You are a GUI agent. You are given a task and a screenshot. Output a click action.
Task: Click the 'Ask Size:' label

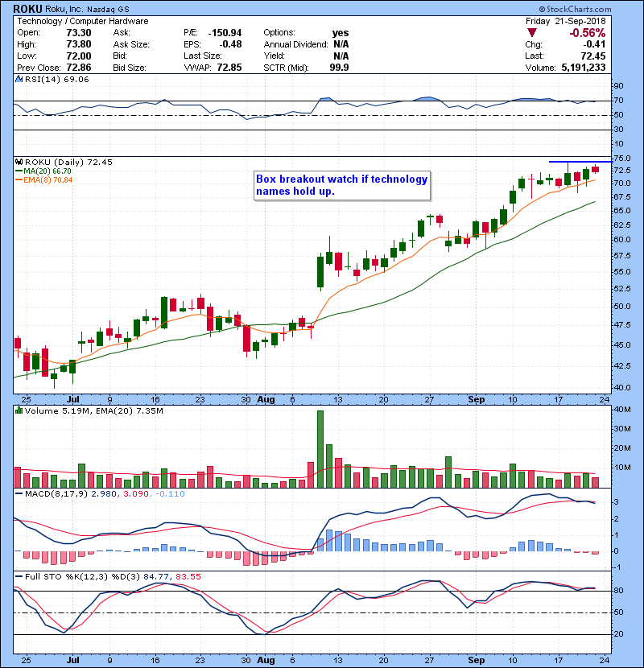131,44
